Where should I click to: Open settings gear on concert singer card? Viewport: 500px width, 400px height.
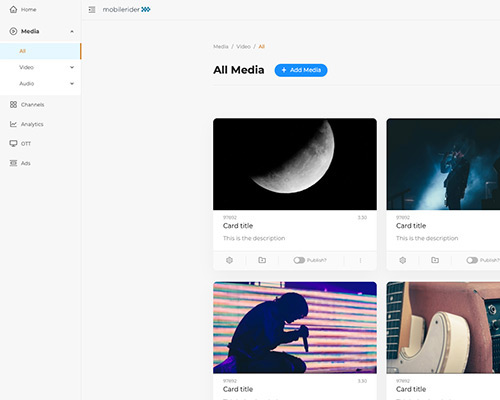coord(403,260)
